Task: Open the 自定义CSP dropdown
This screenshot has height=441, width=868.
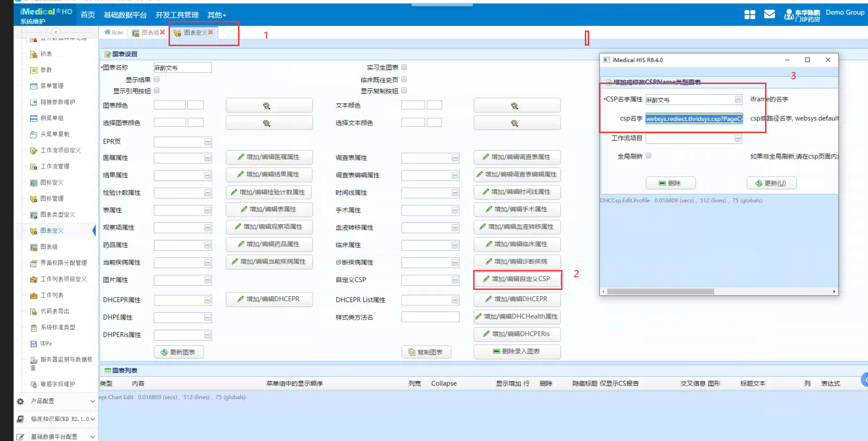Action: 455,280
